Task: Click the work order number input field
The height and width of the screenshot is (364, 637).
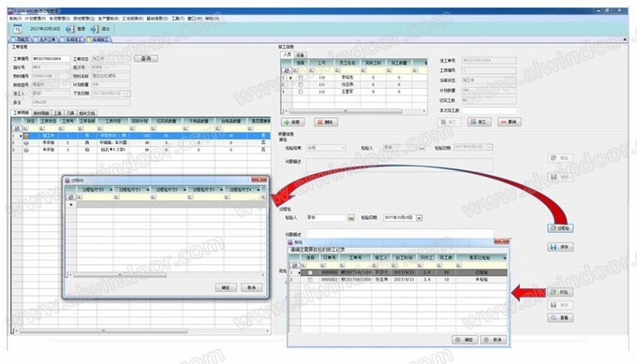Action: [51, 59]
